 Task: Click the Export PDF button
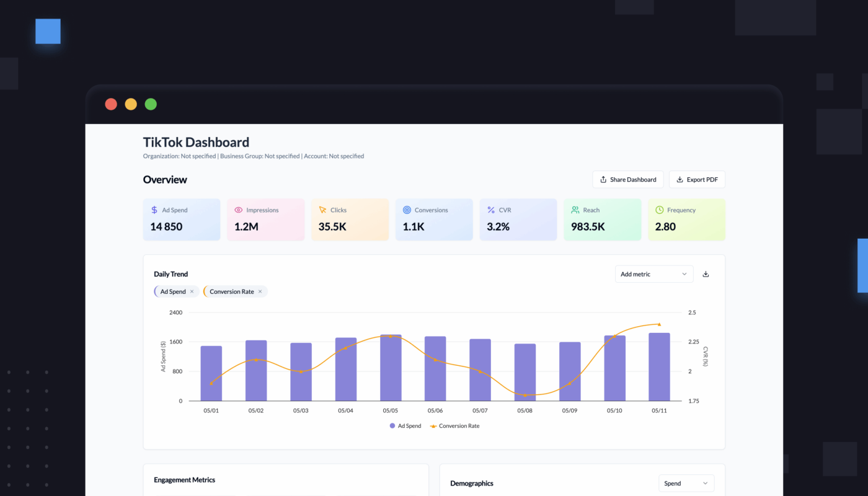click(697, 179)
